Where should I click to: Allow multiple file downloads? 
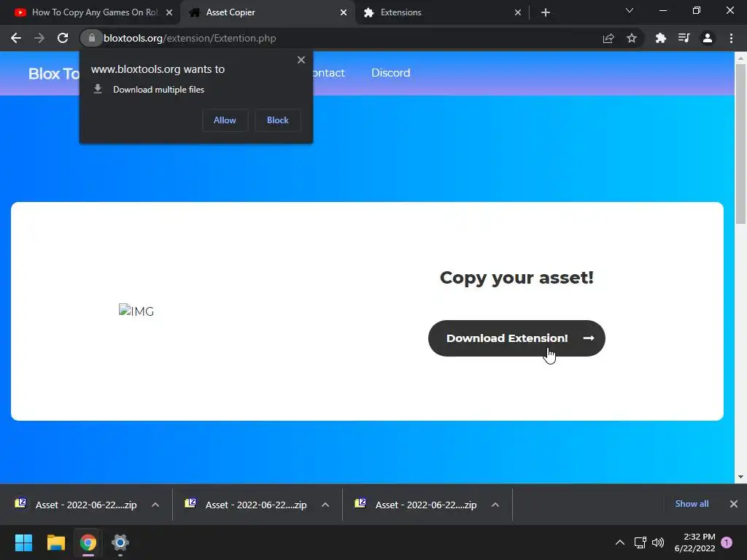tap(225, 120)
